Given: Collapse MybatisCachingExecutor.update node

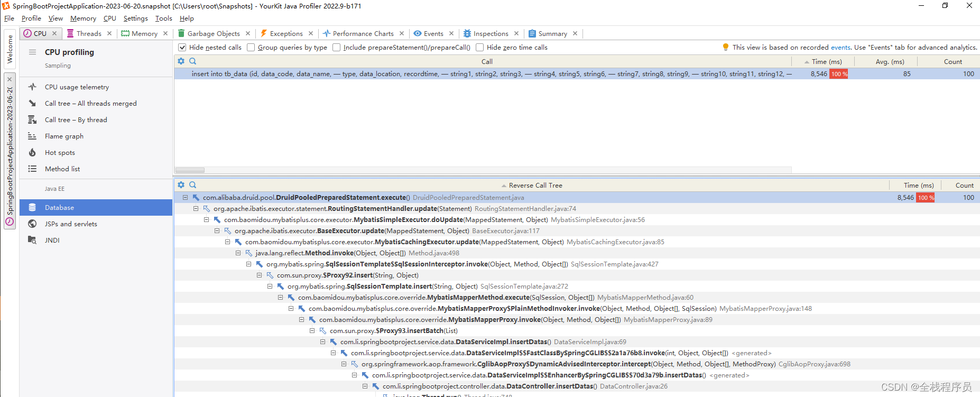Looking at the screenshot, I should tap(228, 242).
